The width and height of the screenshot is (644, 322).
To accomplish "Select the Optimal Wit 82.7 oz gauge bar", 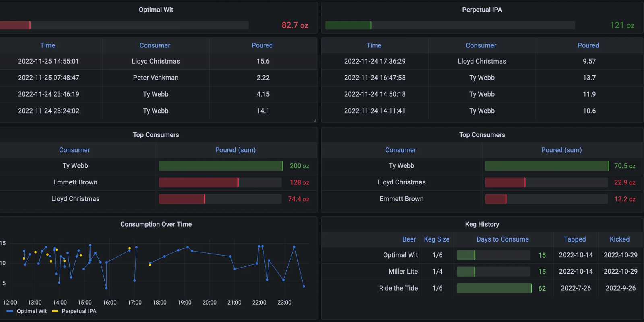I will coord(124,25).
